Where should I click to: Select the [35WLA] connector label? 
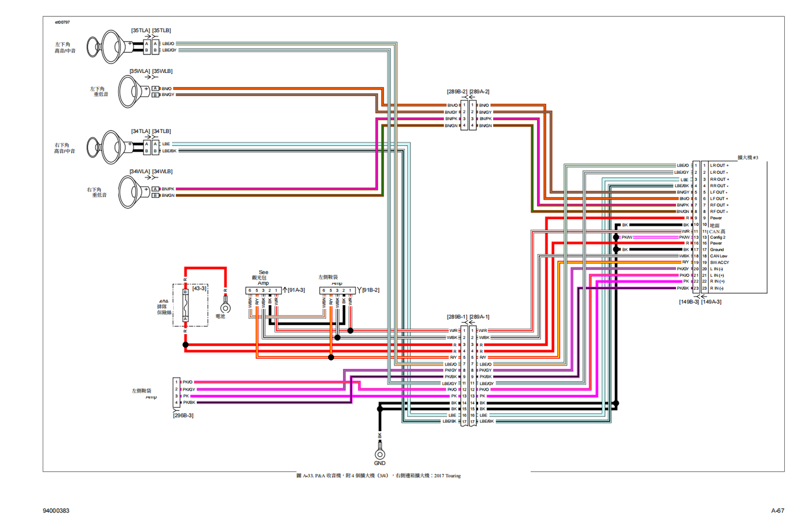[140, 71]
